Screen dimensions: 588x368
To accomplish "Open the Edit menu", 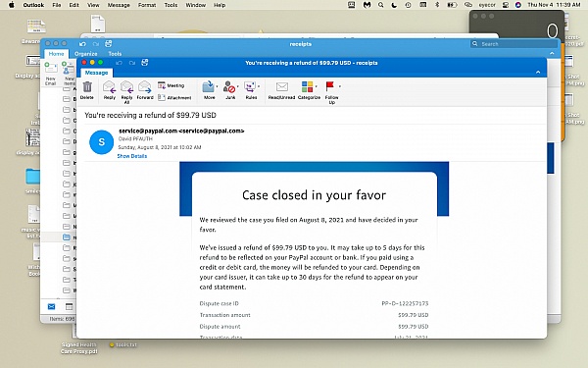I will pos(74,5).
